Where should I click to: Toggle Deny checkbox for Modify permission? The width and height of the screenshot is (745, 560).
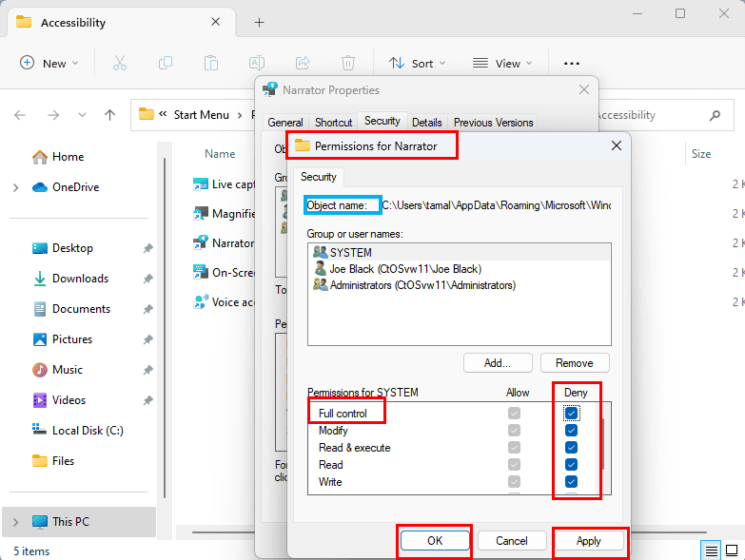[x=571, y=431]
